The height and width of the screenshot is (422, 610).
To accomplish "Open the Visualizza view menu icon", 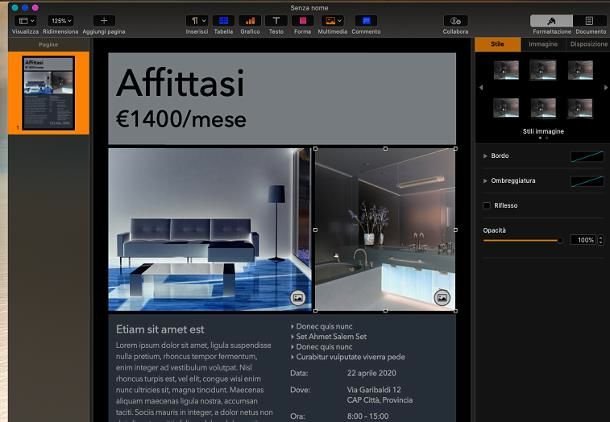I will [x=26, y=21].
